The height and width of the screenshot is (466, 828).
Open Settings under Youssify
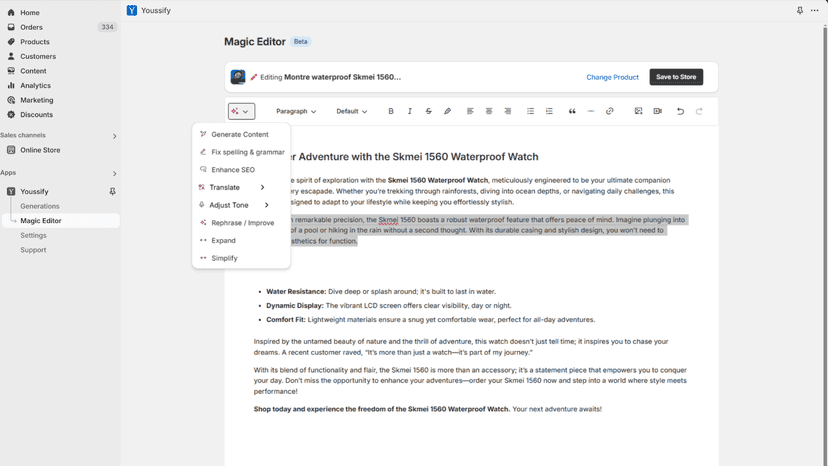tap(33, 235)
